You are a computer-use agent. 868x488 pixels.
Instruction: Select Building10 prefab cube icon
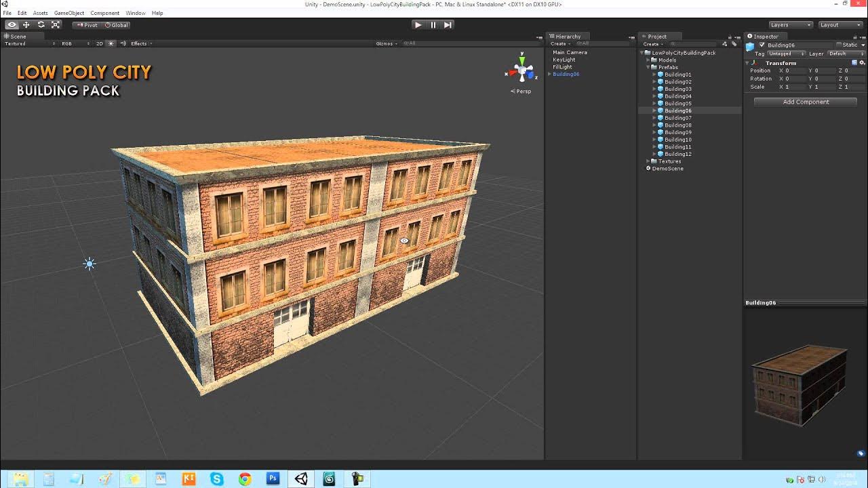(x=660, y=140)
